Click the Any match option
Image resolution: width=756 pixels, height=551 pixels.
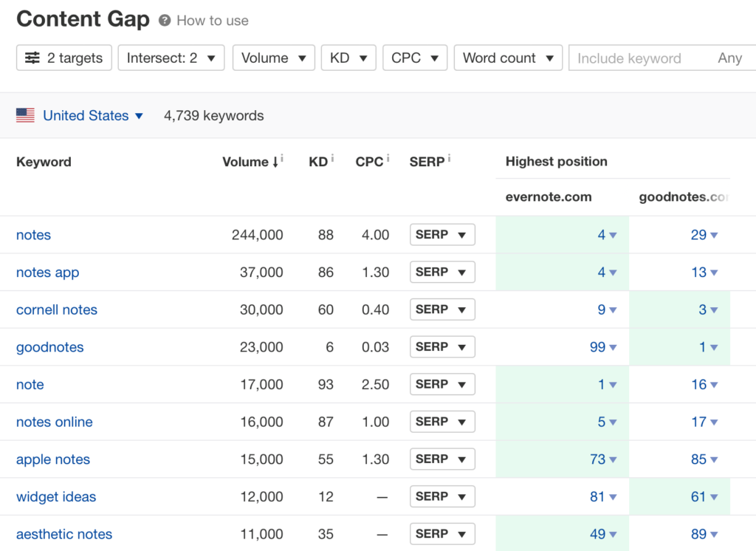pos(730,58)
